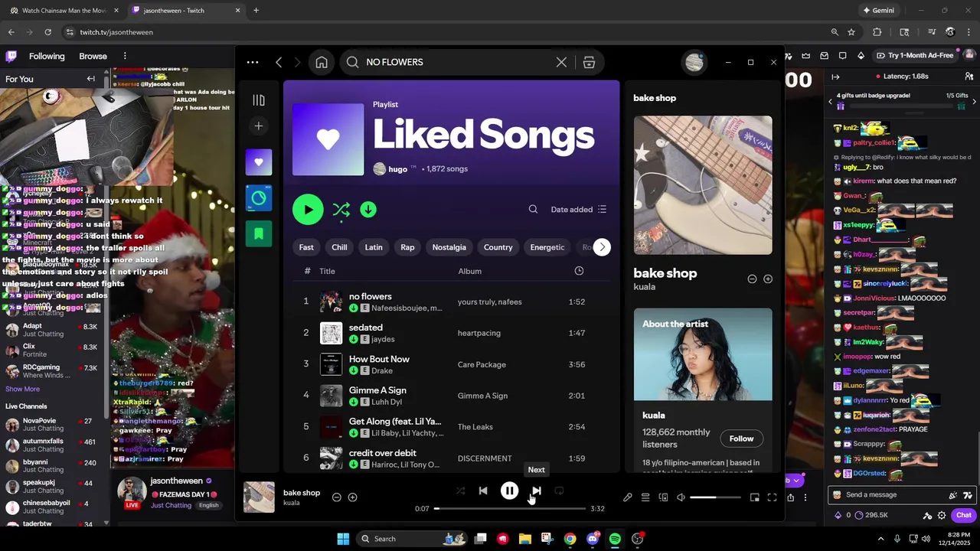Image resolution: width=980 pixels, height=551 pixels.
Task: Select the Rap filter chip
Action: (407, 247)
